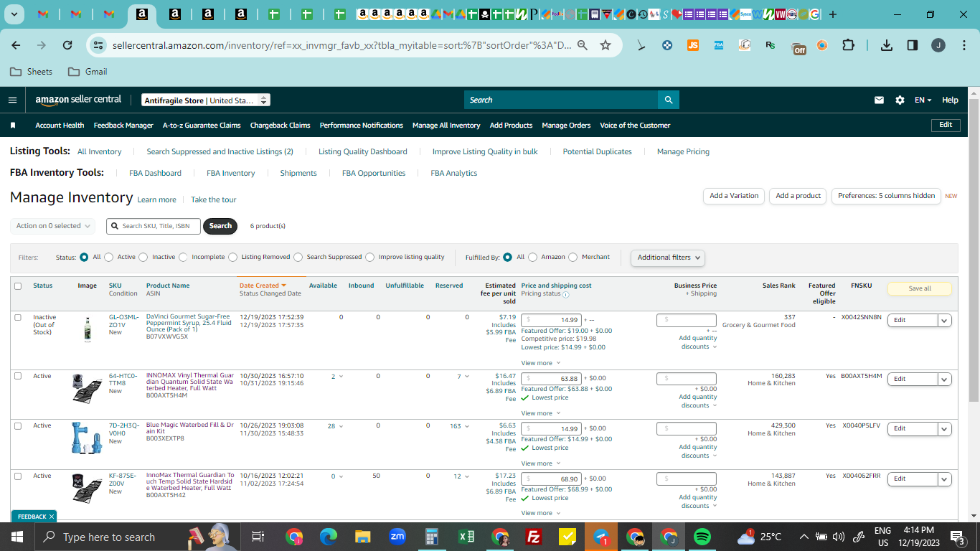Expand View more for the DaVinci syrup row

[540, 363]
